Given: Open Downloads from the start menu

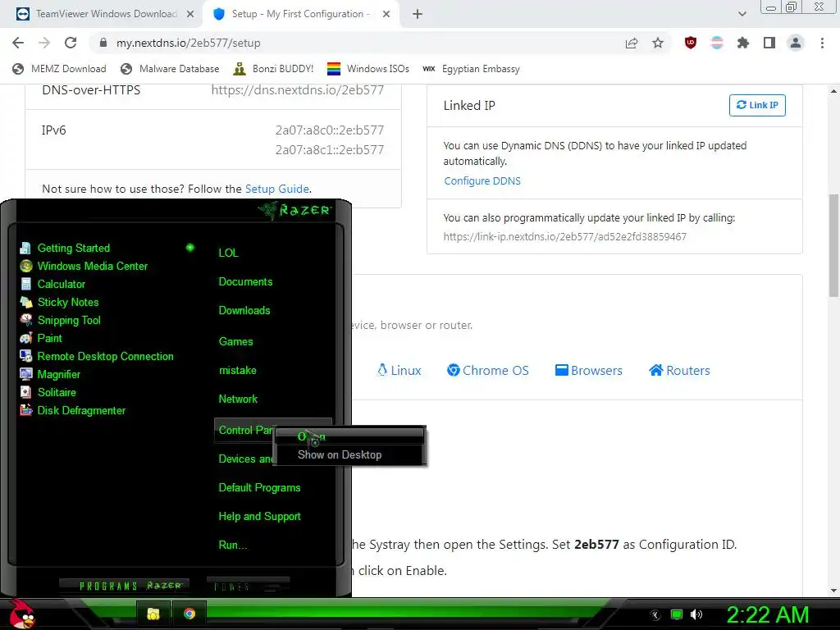Looking at the screenshot, I should 244,311.
